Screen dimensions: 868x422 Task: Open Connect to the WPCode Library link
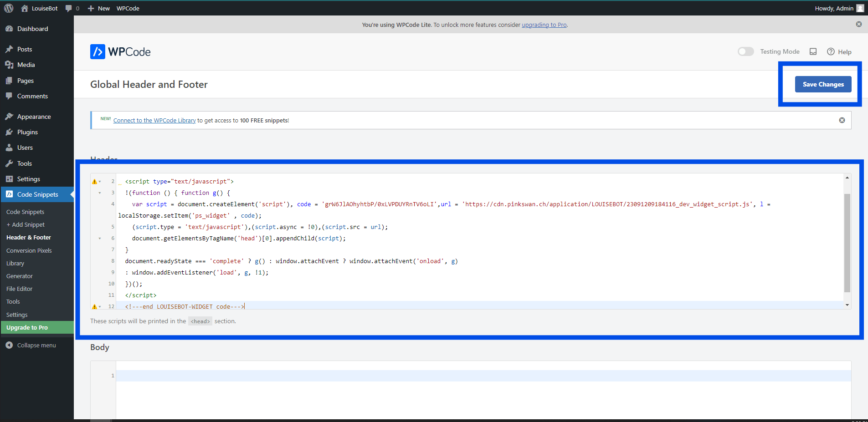point(154,120)
